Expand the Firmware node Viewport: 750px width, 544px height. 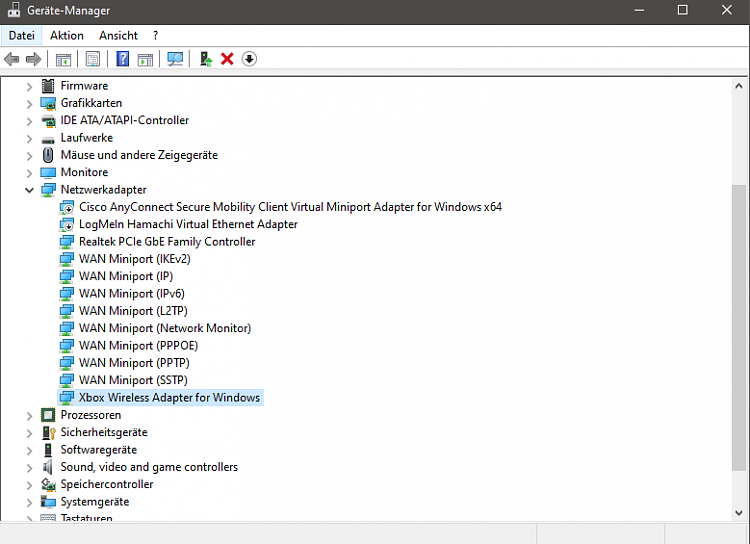[x=30, y=87]
